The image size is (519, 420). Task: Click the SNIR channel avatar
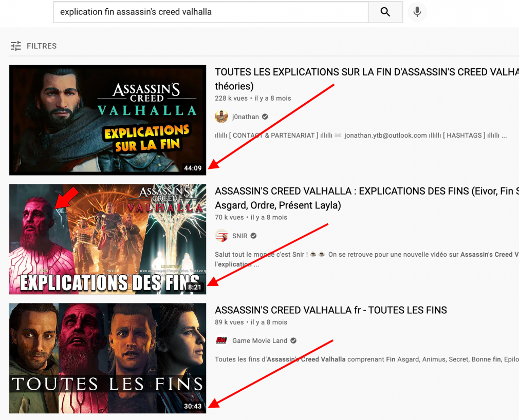[x=221, y=236]
